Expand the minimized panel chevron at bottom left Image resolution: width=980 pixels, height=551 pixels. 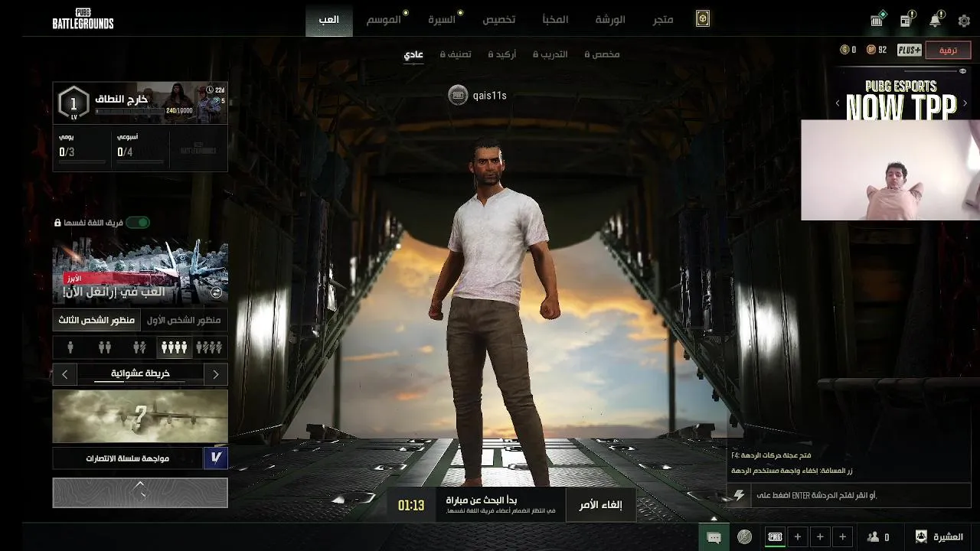pos(140,493)
